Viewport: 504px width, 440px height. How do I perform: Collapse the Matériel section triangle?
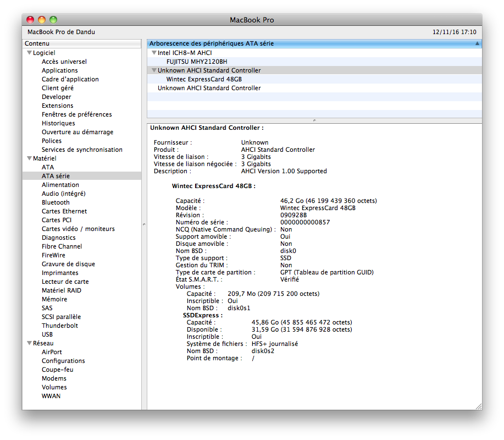point(29,158)
